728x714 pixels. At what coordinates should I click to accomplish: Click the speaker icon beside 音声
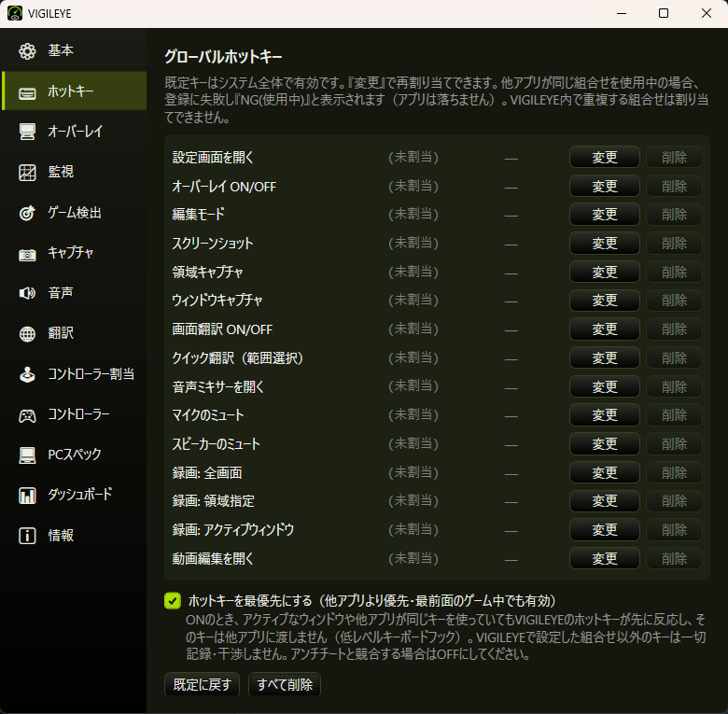27,293
